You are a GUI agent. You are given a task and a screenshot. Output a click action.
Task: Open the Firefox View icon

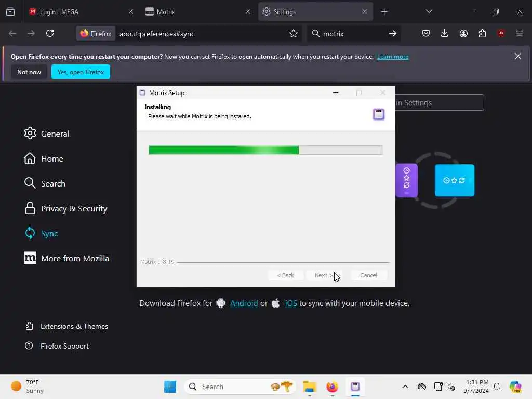point(10,11)
